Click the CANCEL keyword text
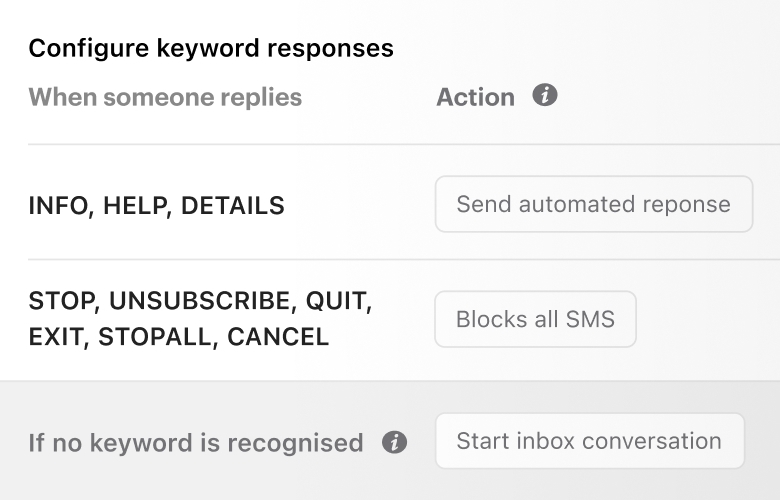 [x=278, y=337]
